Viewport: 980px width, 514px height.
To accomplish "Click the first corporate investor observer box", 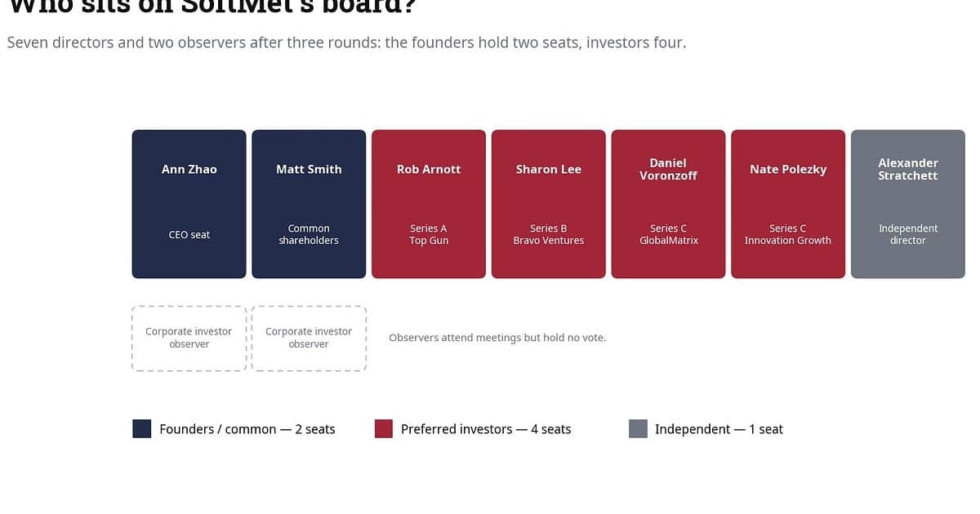I will tap(189, 339).
